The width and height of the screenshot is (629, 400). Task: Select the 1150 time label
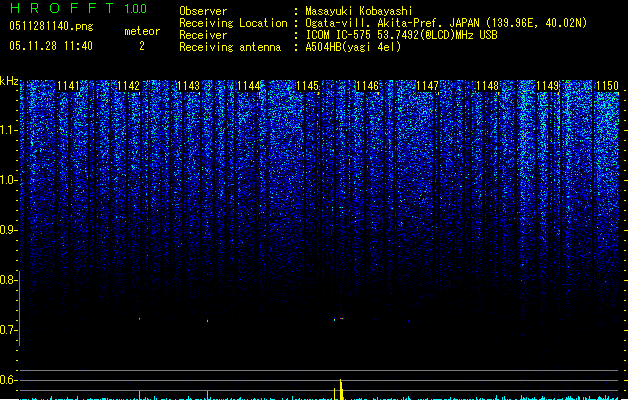pos(607,86)
